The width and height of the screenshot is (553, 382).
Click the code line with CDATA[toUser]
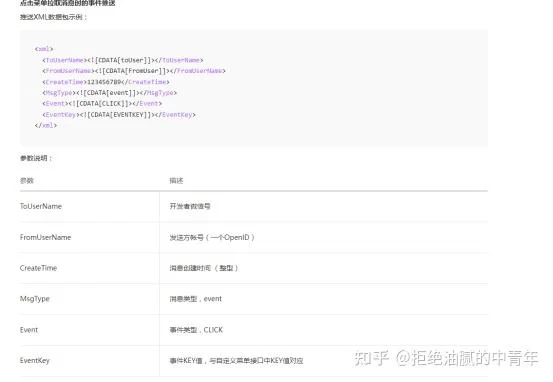[123, 60]
